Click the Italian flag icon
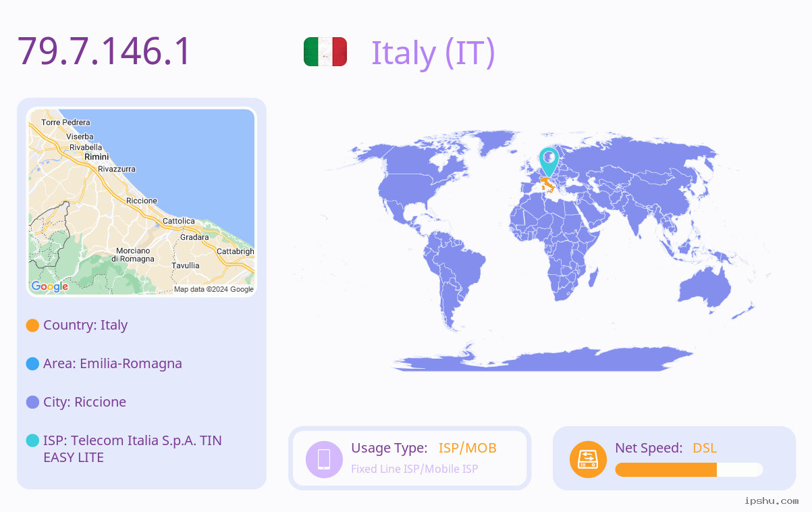This screenshot has width=812, height=512. [x=325, y=52]
